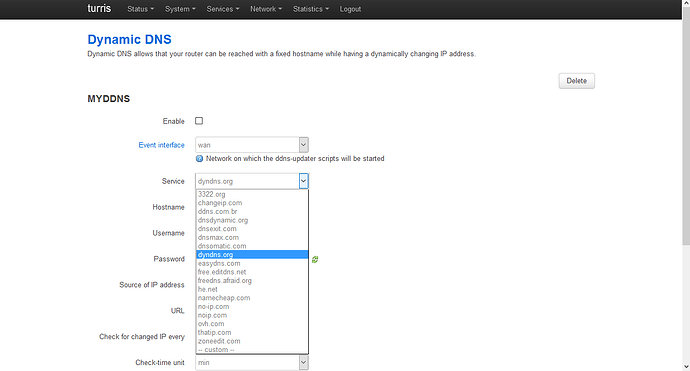Viewport: 690px width, 371px height.
Task: Click the Event interface label link
Action: tap(161, 145)
